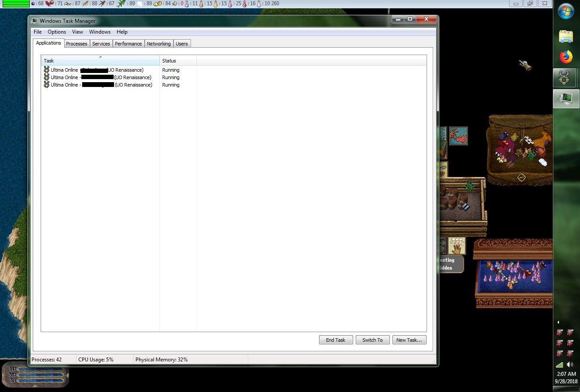
Task: Click the potion display case container
Action: coord(514,274)
